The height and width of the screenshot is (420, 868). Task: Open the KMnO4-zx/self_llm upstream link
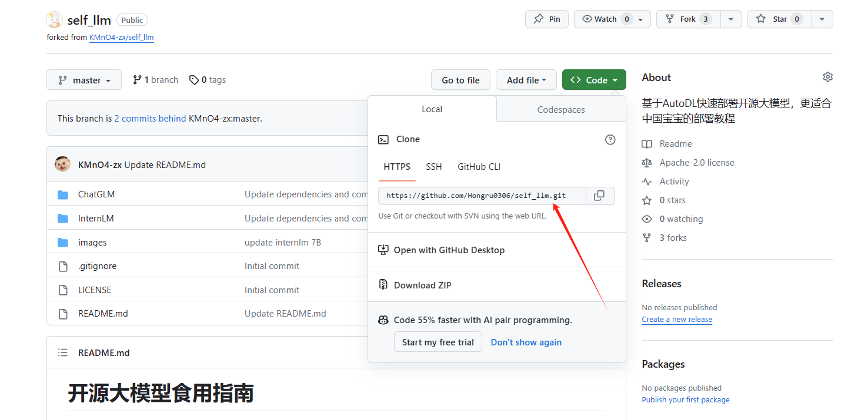(x=122, y=37)
